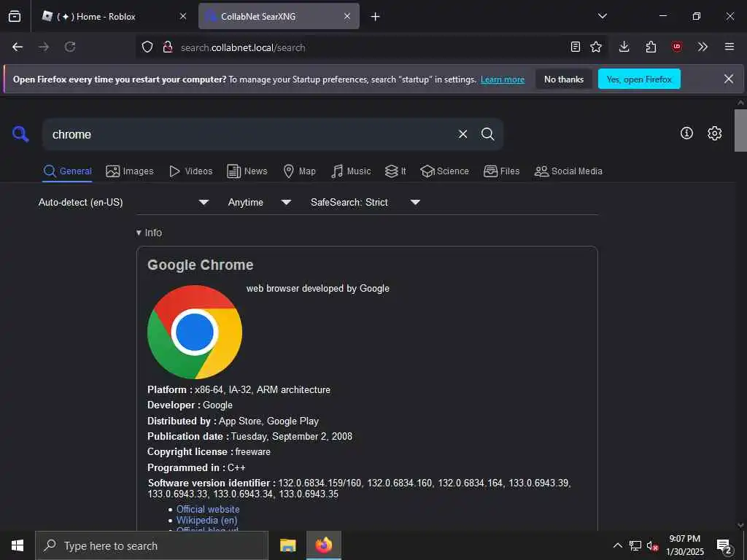Viewport: 747px width, 560px height.
Task: Open uBlock Origin extension popup
Action: (677, 47)
